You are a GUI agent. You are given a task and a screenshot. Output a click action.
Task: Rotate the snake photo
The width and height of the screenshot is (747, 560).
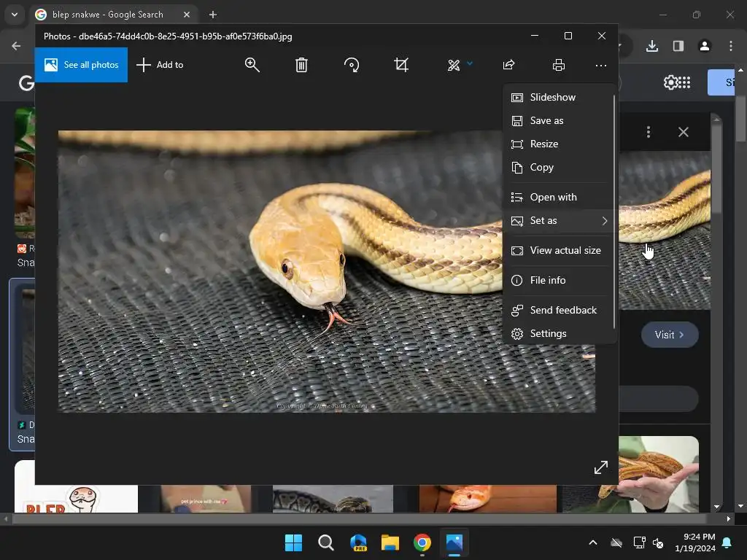tap(352, 65)
